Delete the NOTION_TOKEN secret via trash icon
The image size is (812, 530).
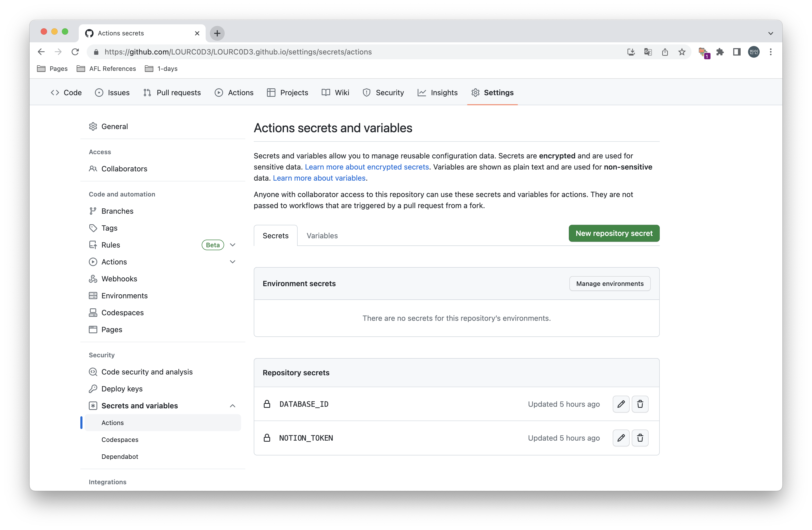click(640, 438)
